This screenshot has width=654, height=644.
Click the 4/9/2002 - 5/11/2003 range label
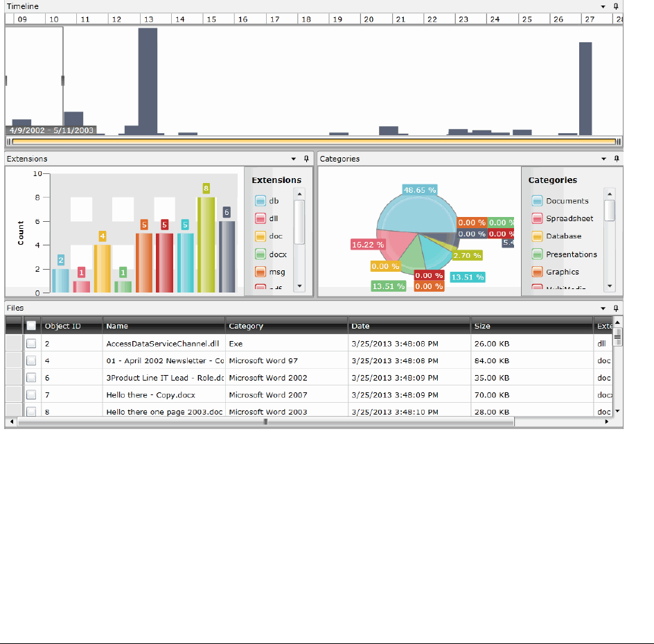coord(51,130)
